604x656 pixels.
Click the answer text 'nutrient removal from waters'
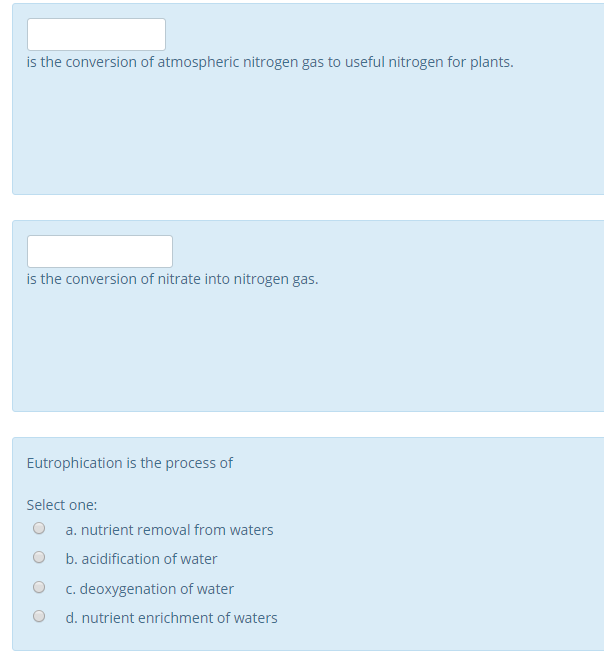[x=177, y=530]
